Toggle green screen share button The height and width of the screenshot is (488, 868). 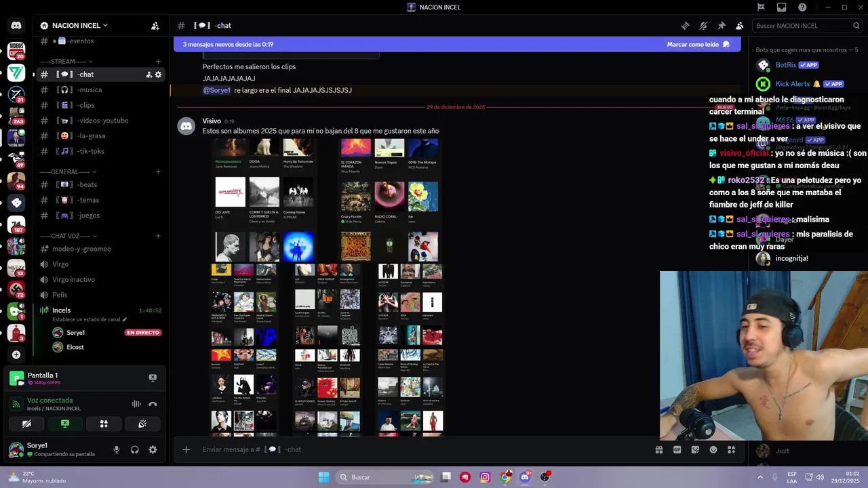click(x=65, y=424)
